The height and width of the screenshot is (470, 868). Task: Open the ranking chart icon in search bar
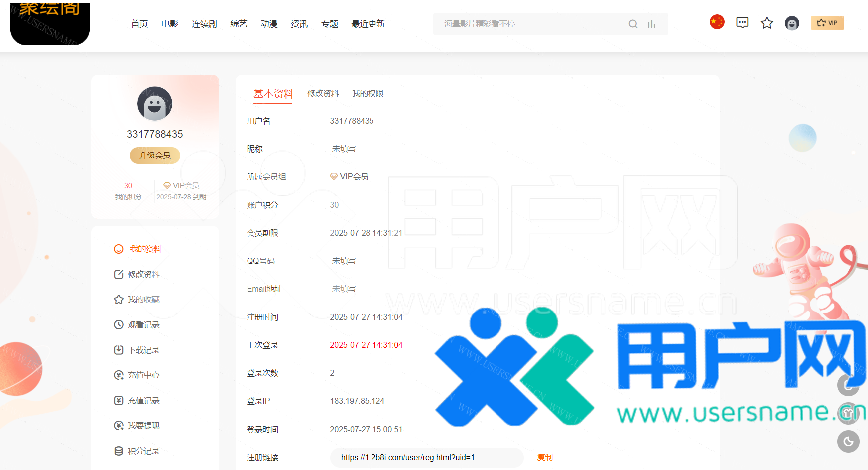(x=651, y=24)
